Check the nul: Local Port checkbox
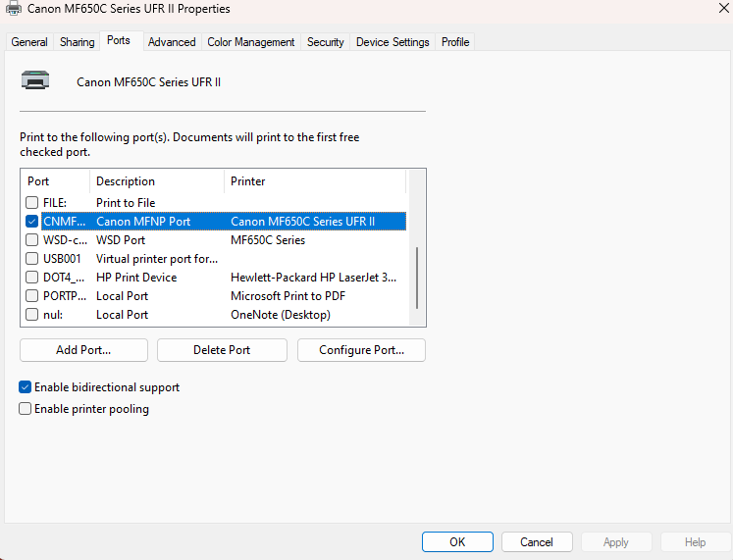Screen dimensions: 733x560 tap(32, 315)
